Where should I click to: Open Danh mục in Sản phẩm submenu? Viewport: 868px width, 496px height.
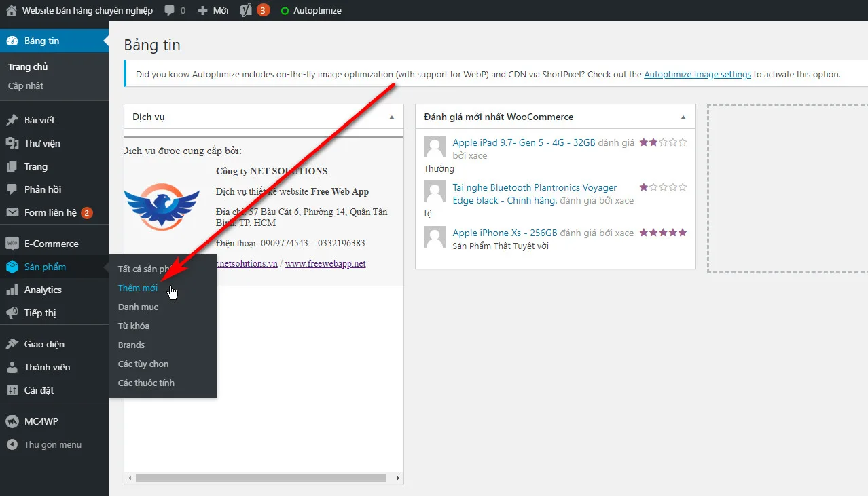coord(138,307)
